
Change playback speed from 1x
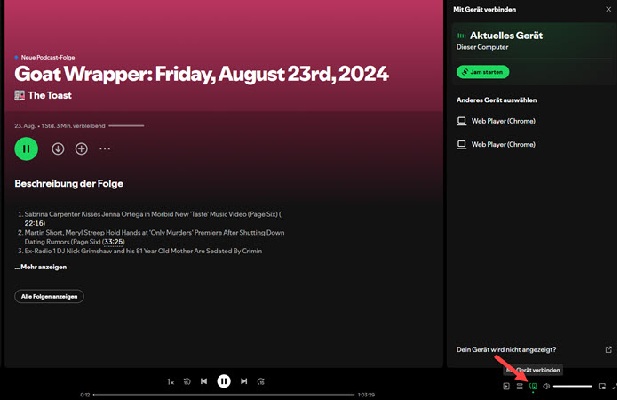pos(170,382)
